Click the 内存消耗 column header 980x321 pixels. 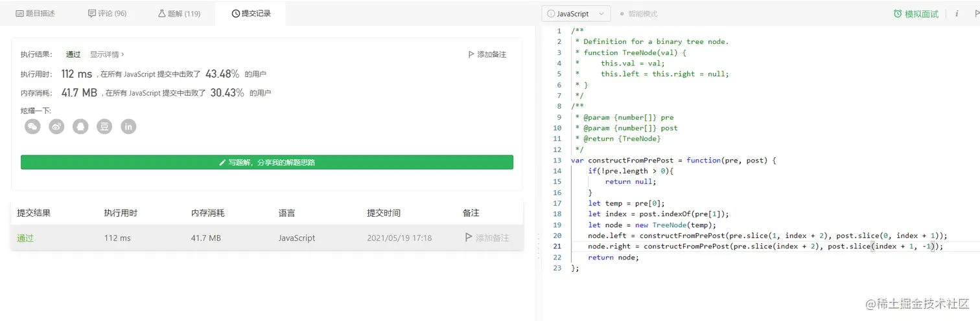tap(208, 213)
